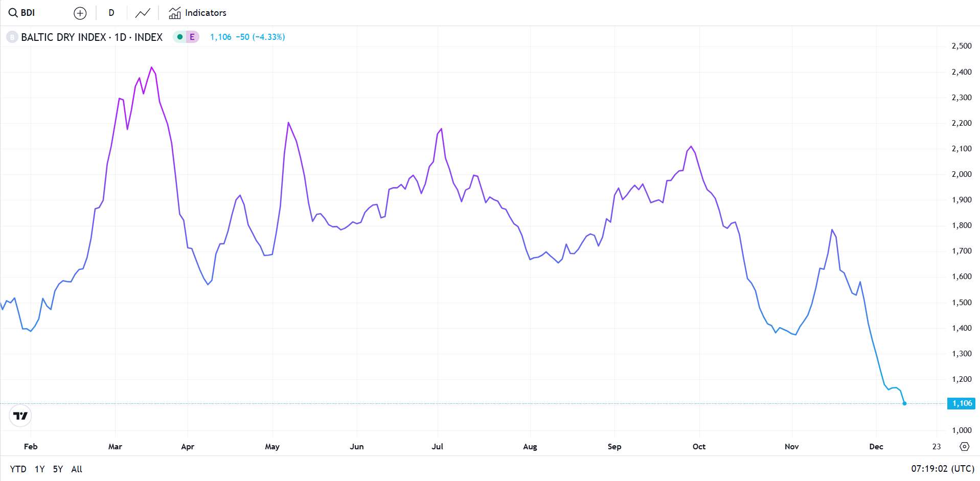
Task: Click the 1,000 price axis label
Action: click(x=962, y=430)
